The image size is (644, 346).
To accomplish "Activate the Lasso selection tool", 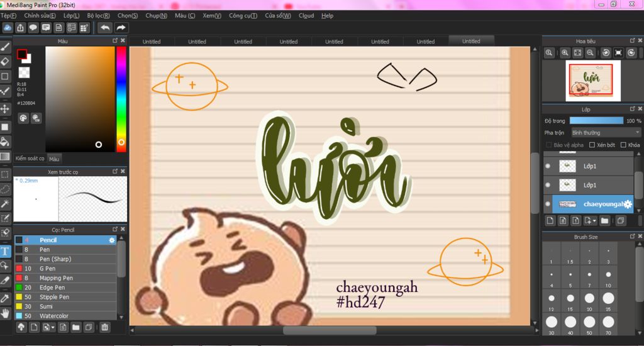I will (x=5, y=189).
